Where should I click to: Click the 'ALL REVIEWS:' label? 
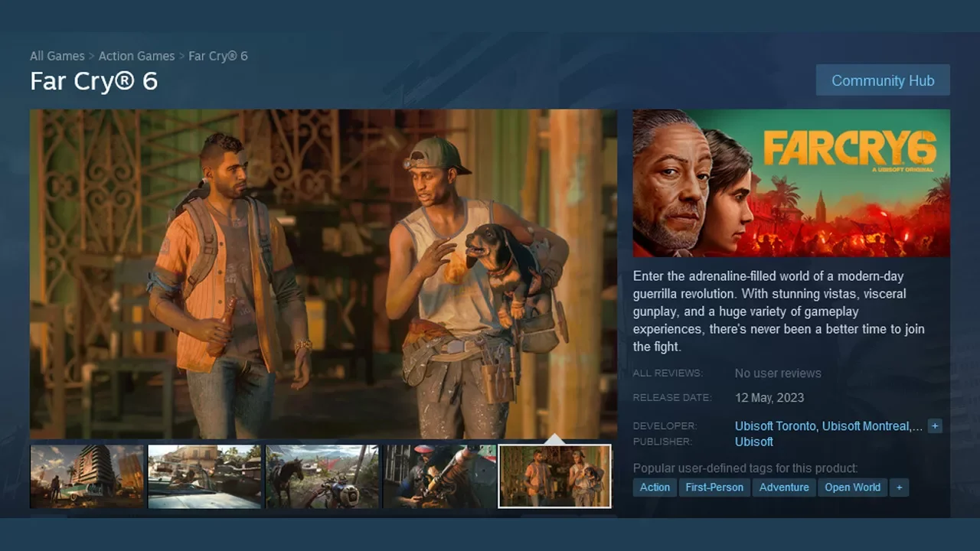point(668,373)
